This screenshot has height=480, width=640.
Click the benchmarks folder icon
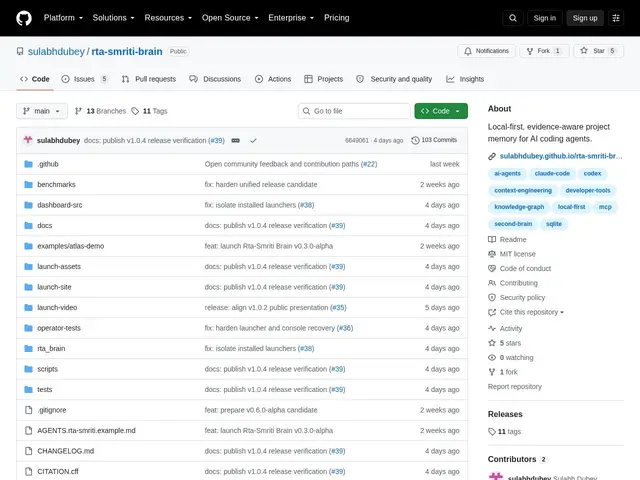click(x=28, y=184)
